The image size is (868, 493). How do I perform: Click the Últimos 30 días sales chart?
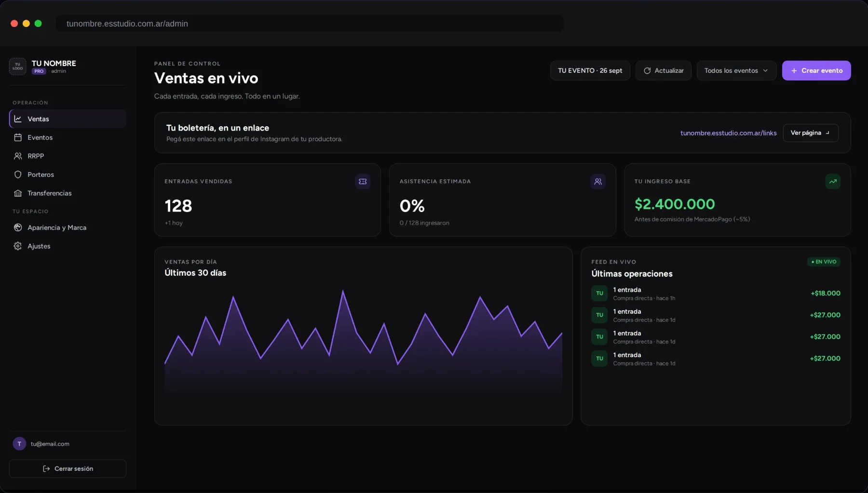[363, 342]
